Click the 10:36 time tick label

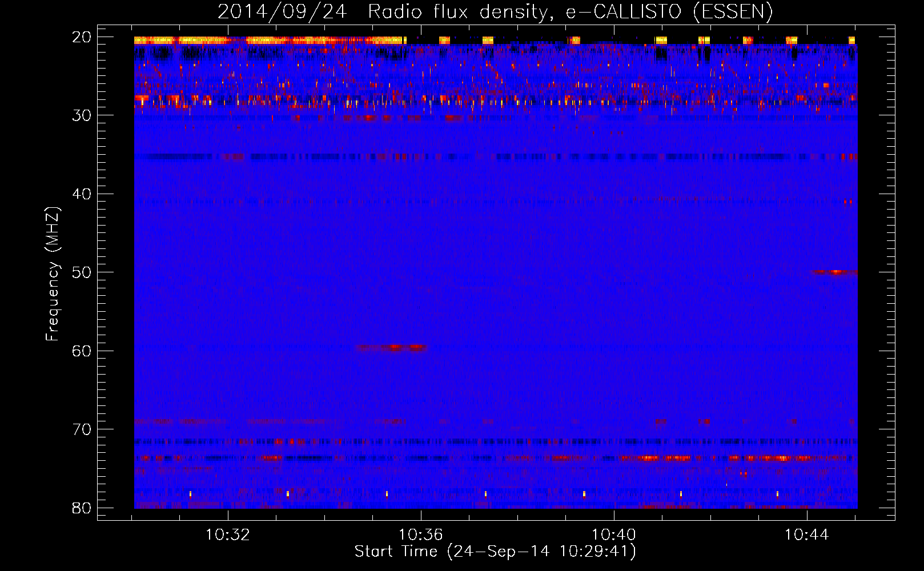pyautogui.click(x=421, y=535)
